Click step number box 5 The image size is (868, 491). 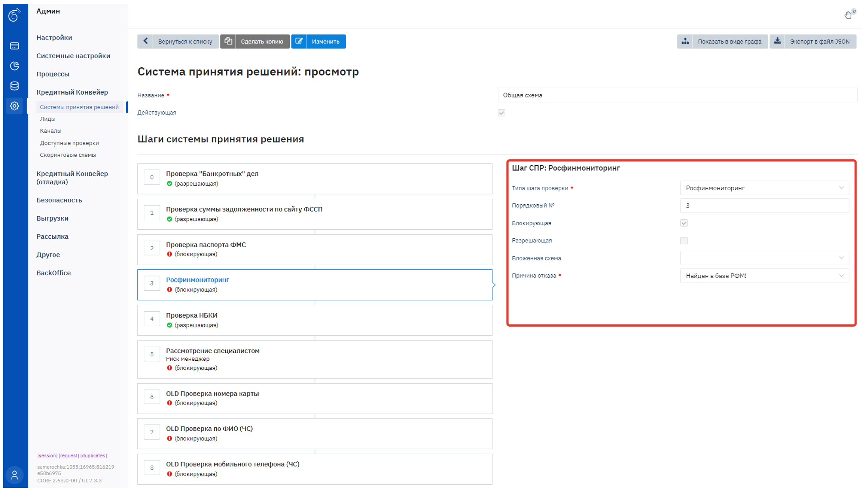[x=152, y=354]
